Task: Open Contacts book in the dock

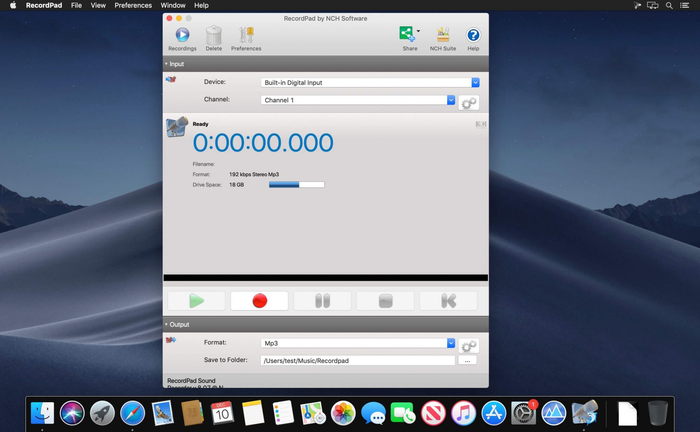Action: pos(192,413)
